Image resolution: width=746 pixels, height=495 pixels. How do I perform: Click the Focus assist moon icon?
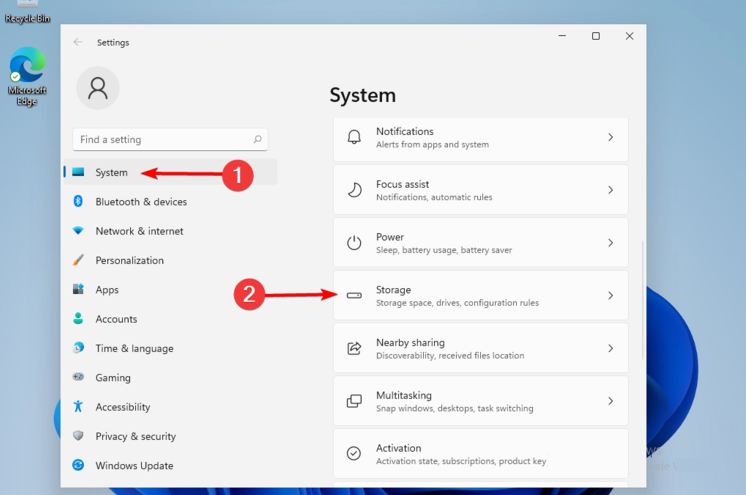tap(354, 190)
